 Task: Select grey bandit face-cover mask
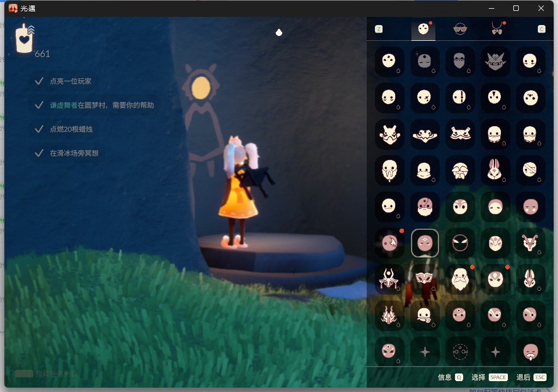460,61
